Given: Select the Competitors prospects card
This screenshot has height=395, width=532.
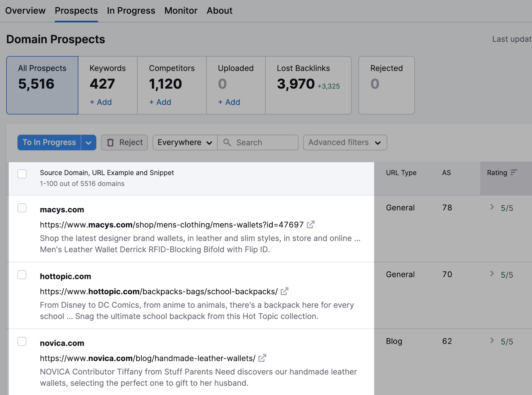Looking at the screenshot, I should (172, 84).
